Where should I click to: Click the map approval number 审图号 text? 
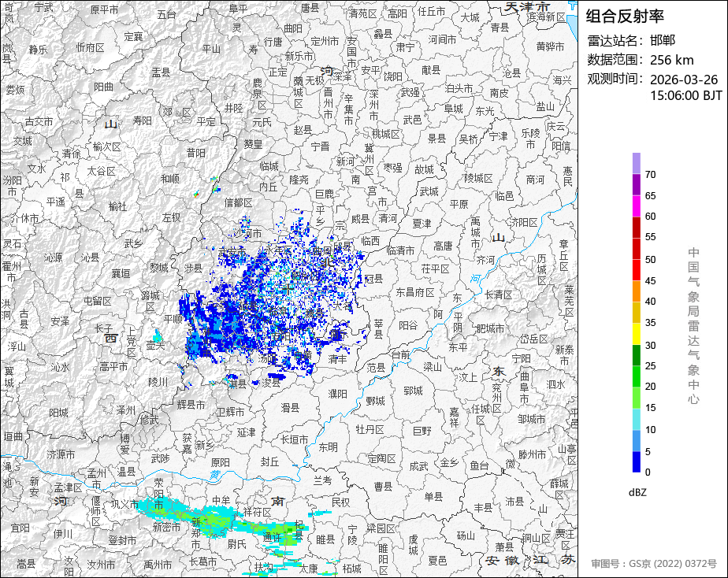click(x=654, y=564)
